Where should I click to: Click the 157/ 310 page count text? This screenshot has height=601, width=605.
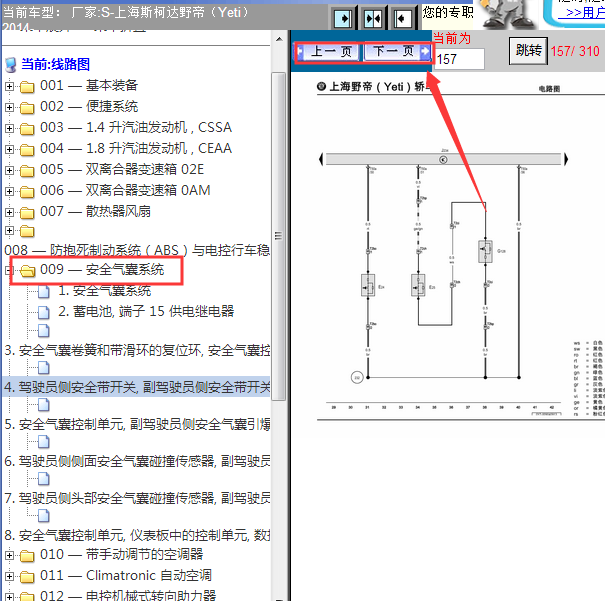tap(575, 51)
